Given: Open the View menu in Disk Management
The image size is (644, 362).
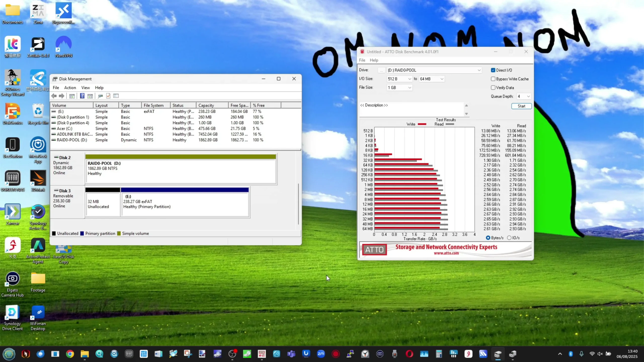Looking at the screenshot, I should tap(85, 87).
